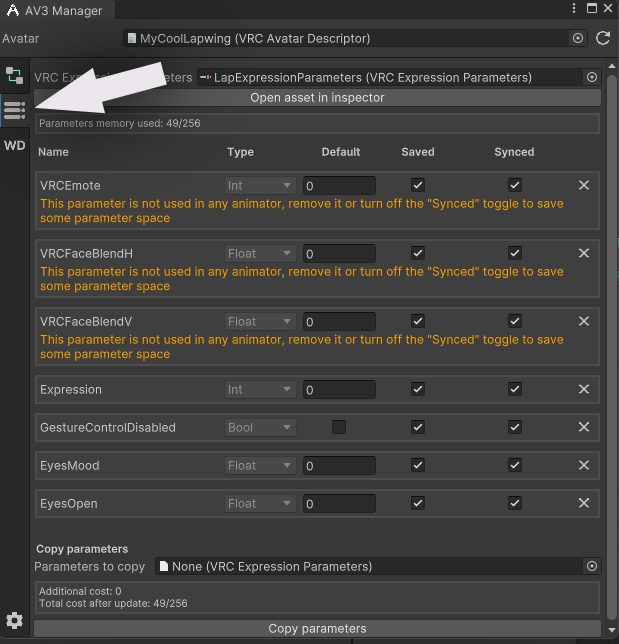
Task: Edit EyesMood default value field
Action: point(339,466)
